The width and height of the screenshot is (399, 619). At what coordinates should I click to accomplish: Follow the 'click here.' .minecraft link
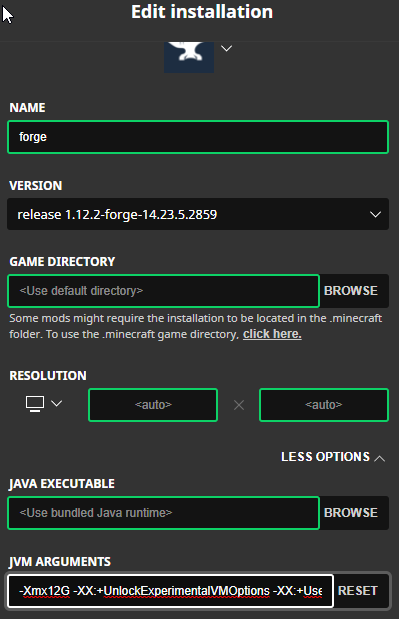pyautogui.click(x=272, y=334)
